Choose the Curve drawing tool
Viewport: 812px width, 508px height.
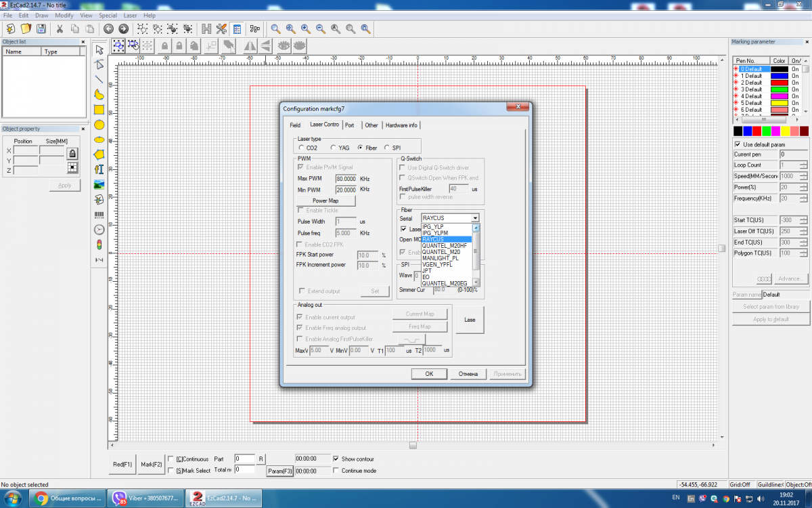pyautogui.click(x=99, y=94)
